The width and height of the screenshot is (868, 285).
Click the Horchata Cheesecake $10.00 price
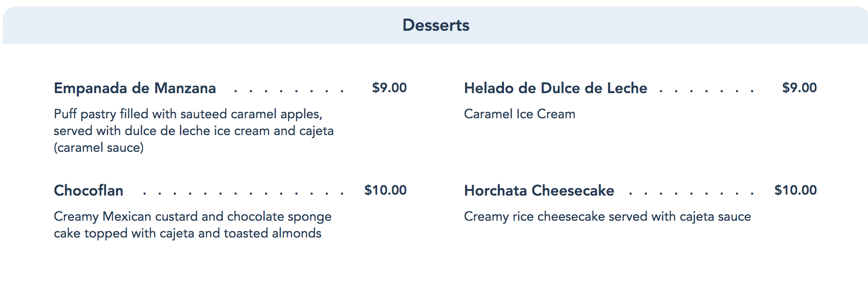tap(795, 190)
